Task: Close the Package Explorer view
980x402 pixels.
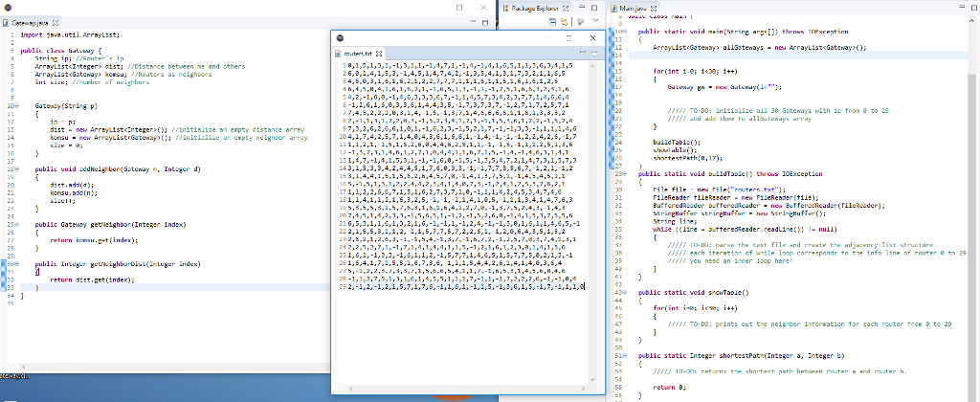Action: click(566, 8)
